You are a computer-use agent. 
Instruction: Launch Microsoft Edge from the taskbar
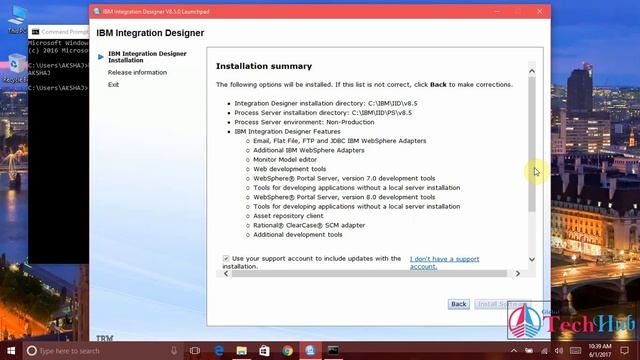219,351
